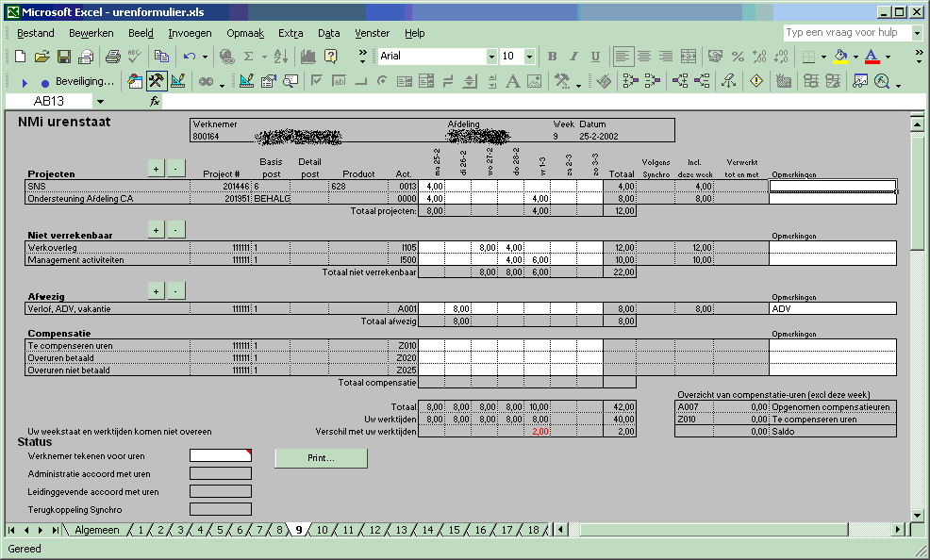Viewport: 930px width, 560px height.
Task: Record a macro with the blue dot
Action: tap(44, 82)
